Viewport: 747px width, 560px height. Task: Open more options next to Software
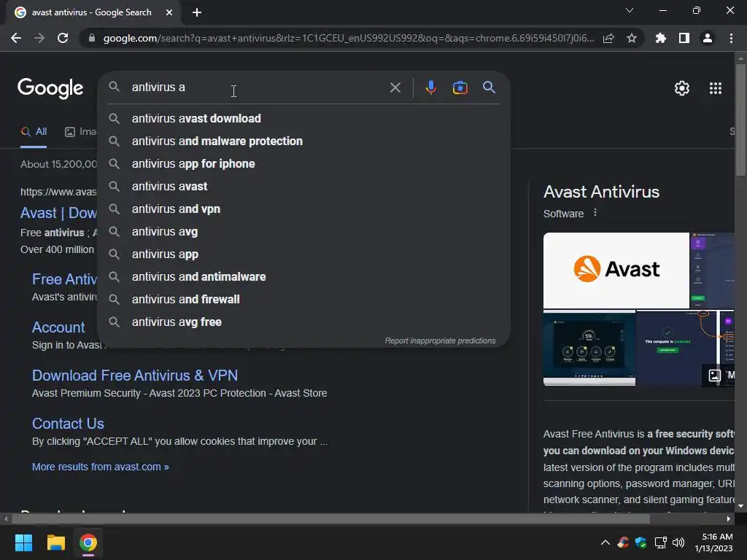(x=595, y=213)
